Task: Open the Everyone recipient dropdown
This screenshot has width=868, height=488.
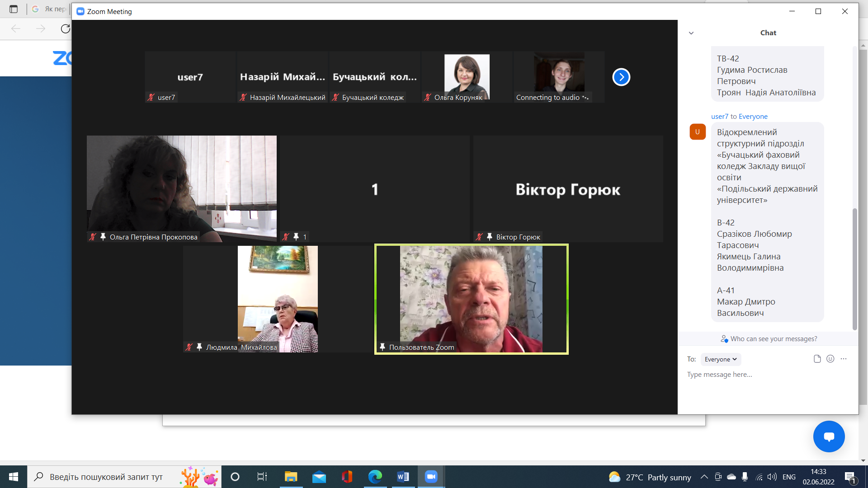Action: coord(721,359)
